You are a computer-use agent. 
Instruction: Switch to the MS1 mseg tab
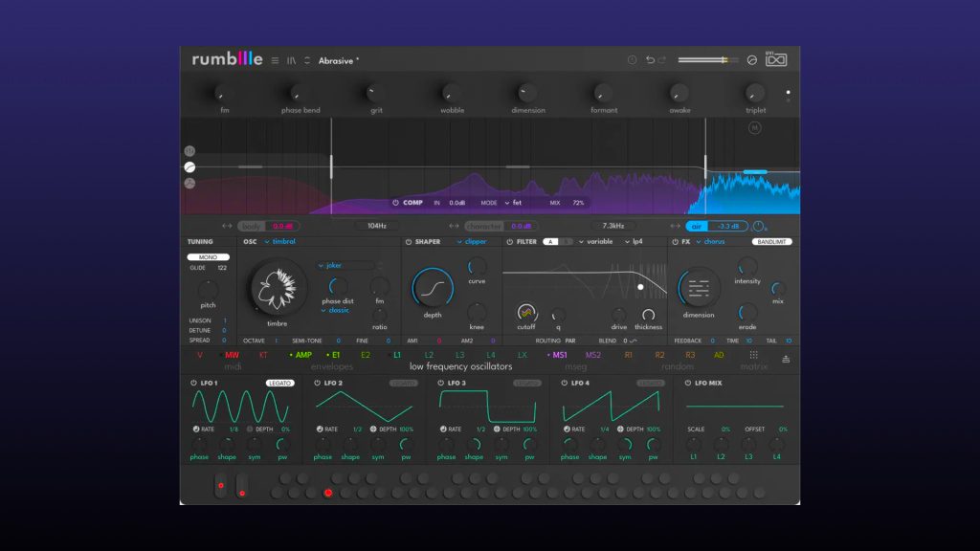point(558,355)
